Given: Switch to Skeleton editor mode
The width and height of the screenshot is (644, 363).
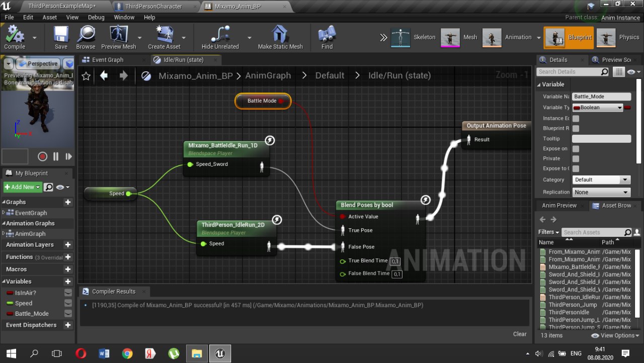Looking at the screenshot, I should 414,37.
